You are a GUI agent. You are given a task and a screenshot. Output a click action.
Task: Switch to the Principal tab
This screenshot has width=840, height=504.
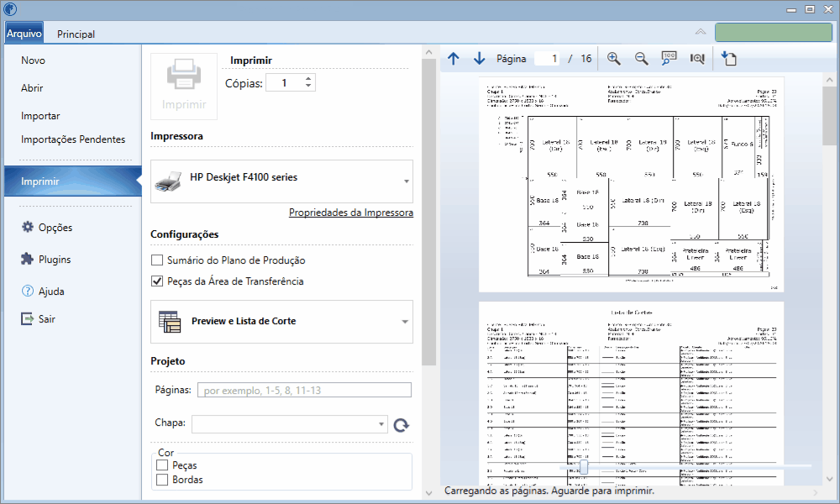pos(76,34)
